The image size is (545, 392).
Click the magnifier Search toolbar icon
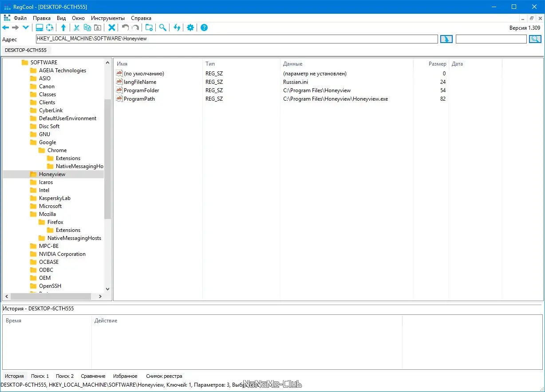point(163,27)
